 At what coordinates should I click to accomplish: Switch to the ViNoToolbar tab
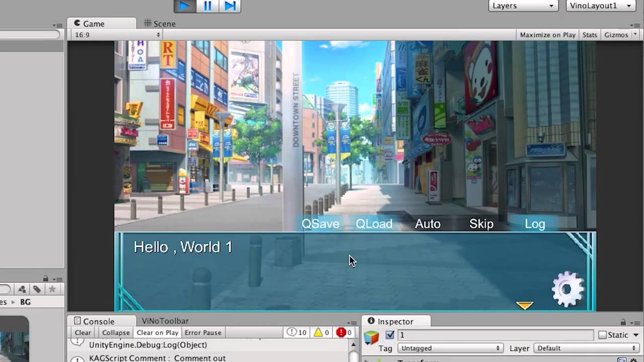tap(165, 321)
